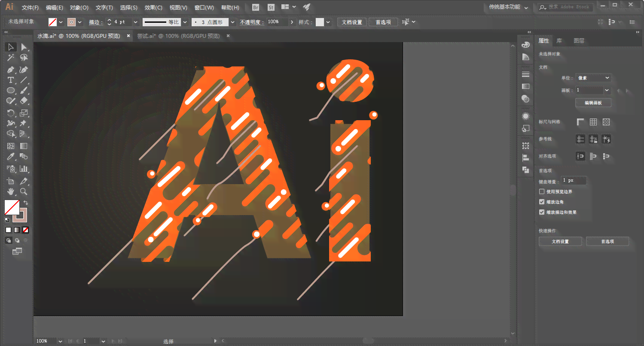Select the Line Segment tool
The height and width of the screenshot is (346, 644).
24,80
